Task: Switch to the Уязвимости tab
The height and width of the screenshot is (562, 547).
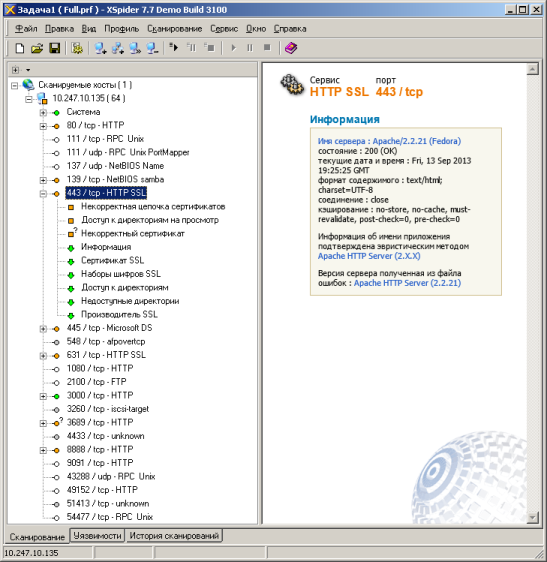Action: point(97,535)
